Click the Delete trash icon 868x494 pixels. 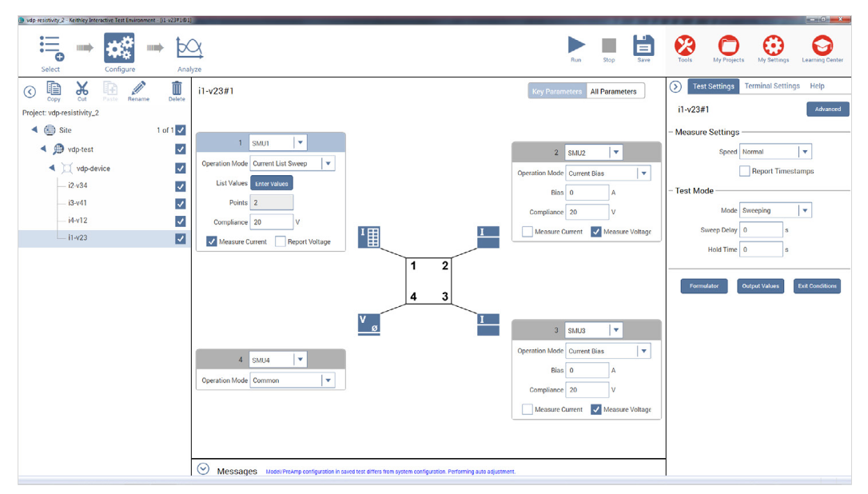point(177,89)
